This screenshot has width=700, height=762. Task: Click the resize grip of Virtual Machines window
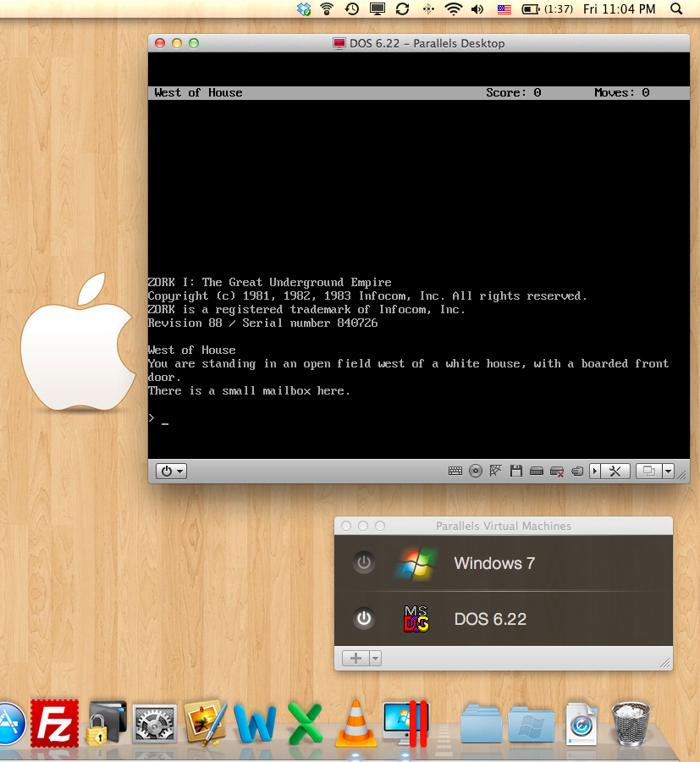665,662
